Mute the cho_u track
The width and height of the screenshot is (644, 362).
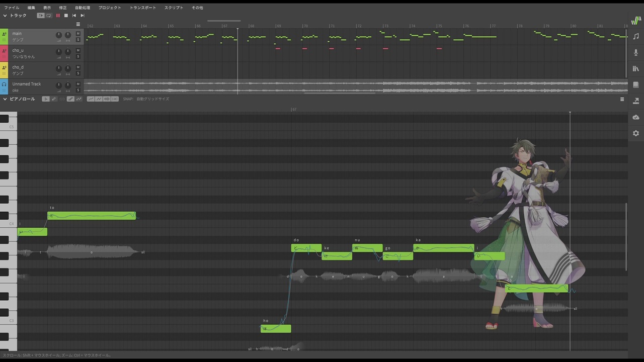pyautogui.click(x=78, y=50)
